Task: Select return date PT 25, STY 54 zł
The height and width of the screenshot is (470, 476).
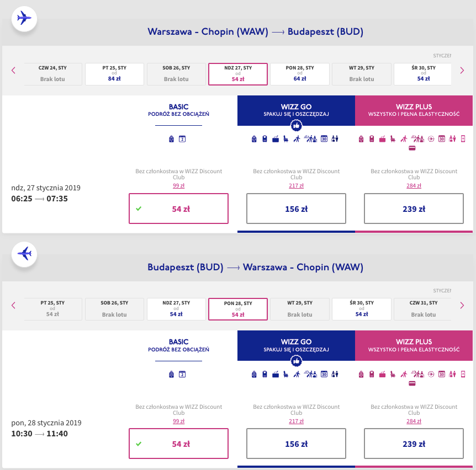Action: [53, 309]
